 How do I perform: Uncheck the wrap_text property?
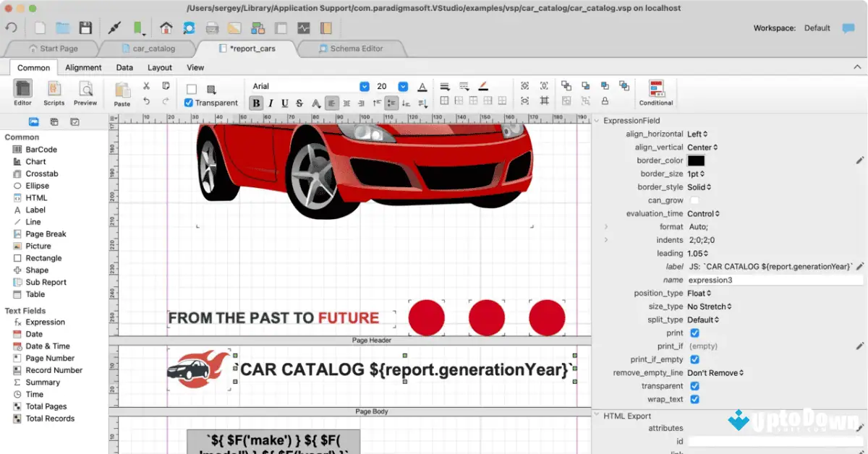[693, 399]
